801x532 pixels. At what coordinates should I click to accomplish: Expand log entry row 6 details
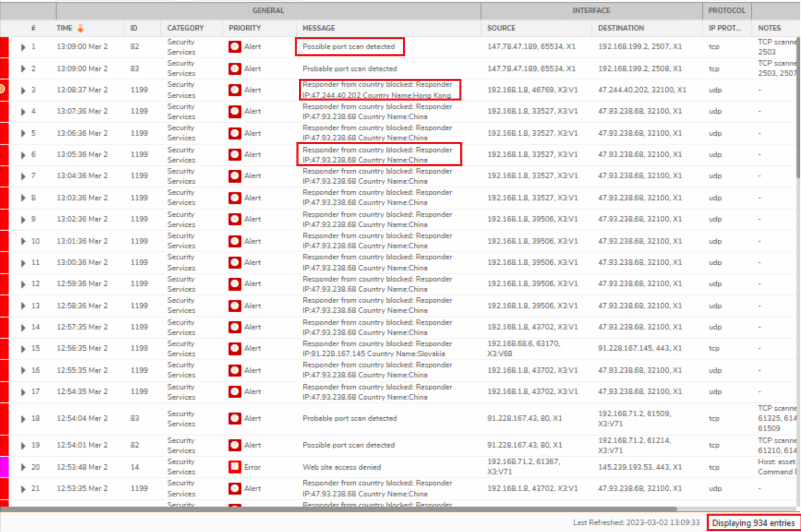pyautogui.click(x=23, y=155)
